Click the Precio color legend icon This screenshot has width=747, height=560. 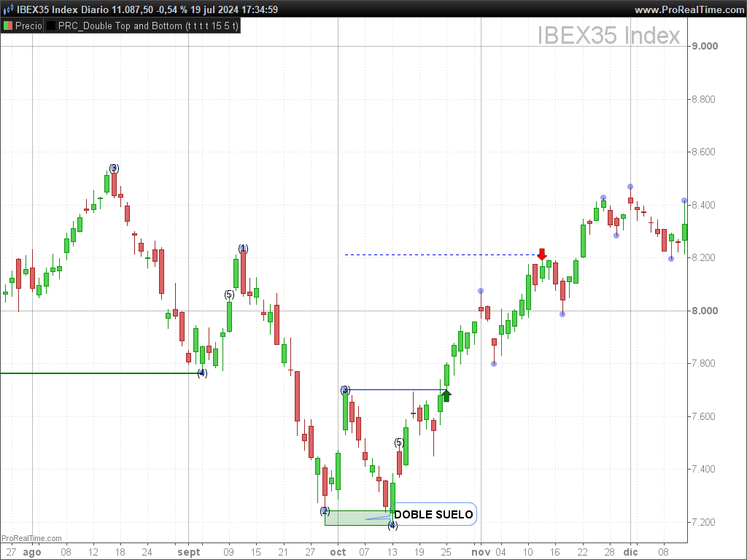tap(7, 26)
